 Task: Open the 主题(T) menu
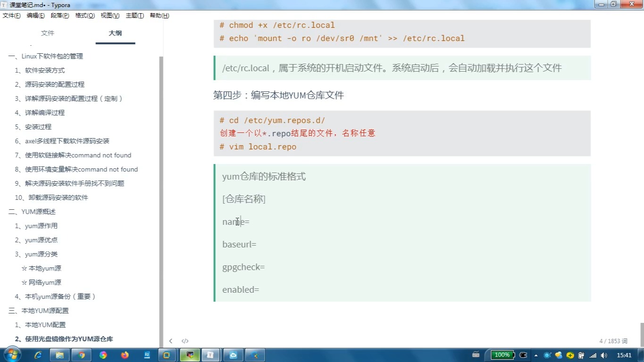pyautogui.click(x=135, y=16)
